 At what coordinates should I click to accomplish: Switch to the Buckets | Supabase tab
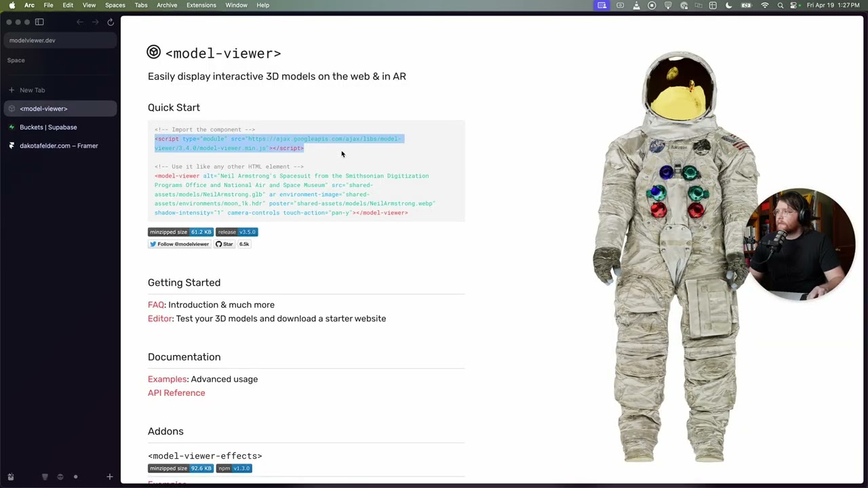pos(60,127)
